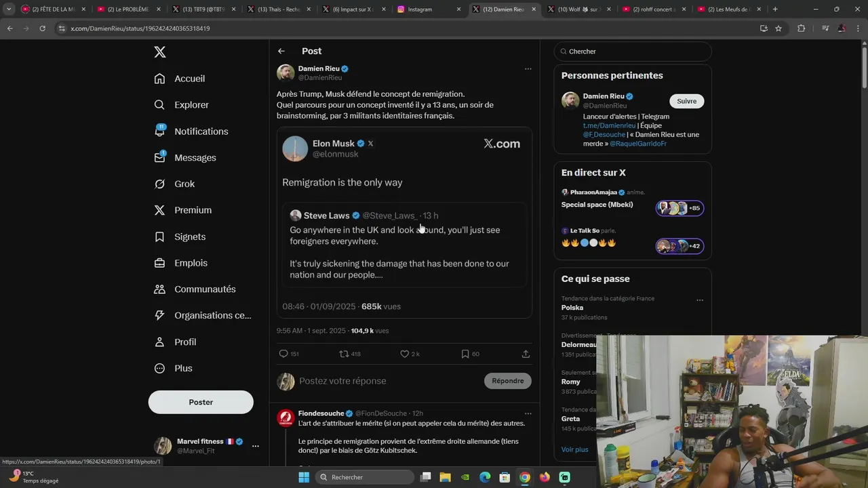Open @RaquelGarridoFr mention link
868x488 pixels.
637,144
